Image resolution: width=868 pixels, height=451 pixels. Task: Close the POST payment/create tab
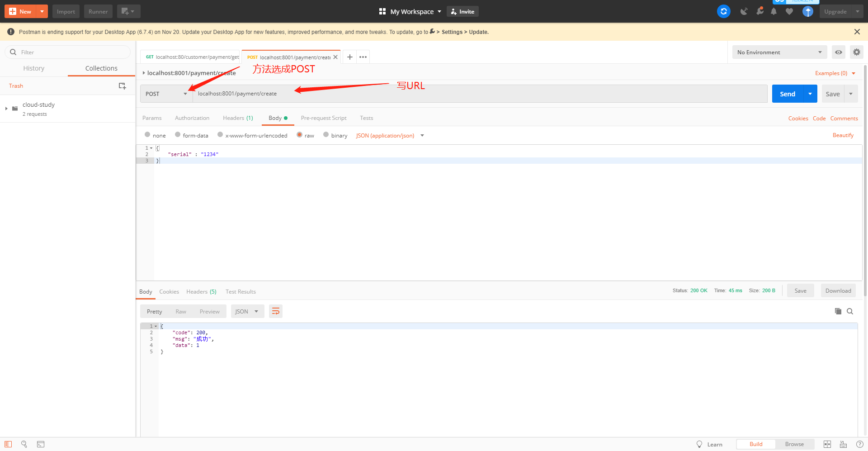pos(335,57)
